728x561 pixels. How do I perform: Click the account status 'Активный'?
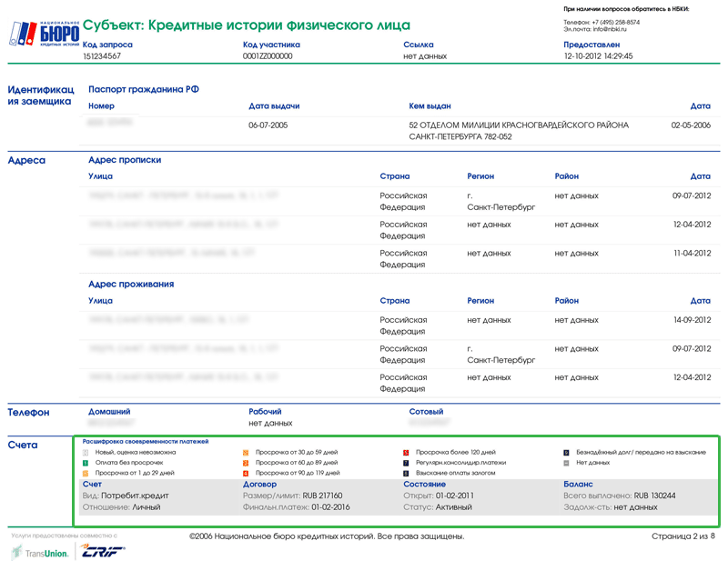[453, 507]
